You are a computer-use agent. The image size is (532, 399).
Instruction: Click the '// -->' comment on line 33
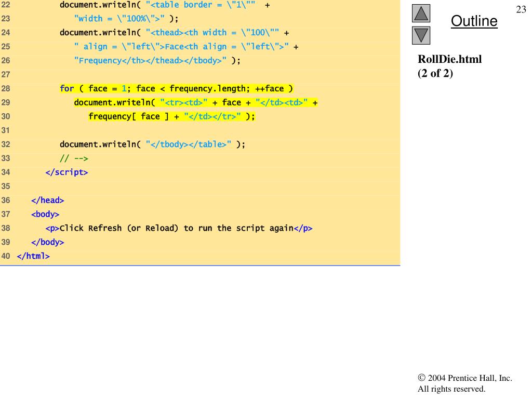pyautogui.click(x=74, y=158)
